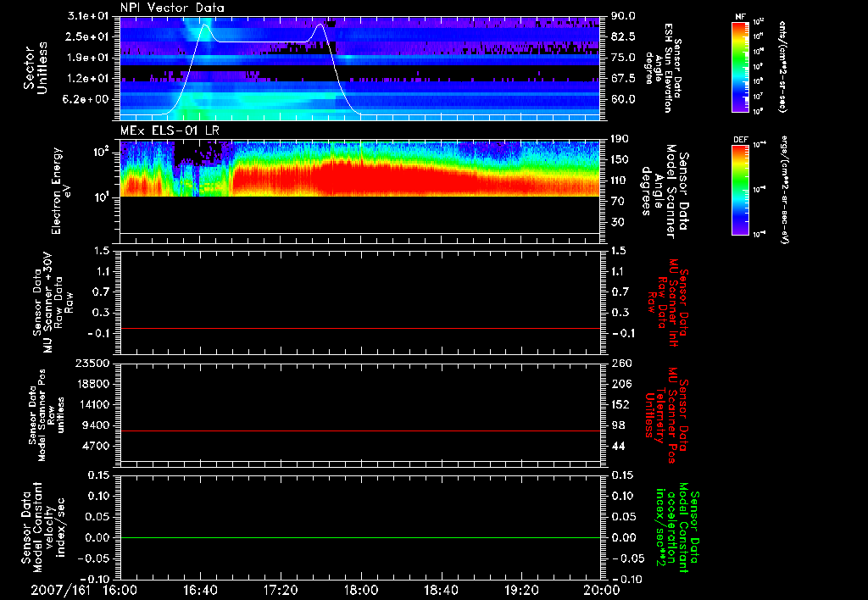
Task: Click the "150" scanner angle tick
Action: tap(620, 159)
